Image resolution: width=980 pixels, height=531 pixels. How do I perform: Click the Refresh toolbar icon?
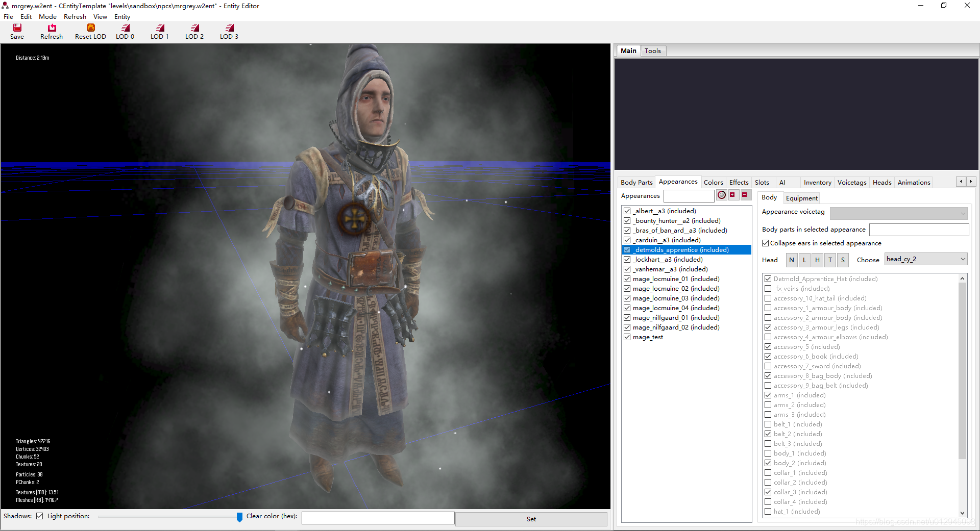52,28
